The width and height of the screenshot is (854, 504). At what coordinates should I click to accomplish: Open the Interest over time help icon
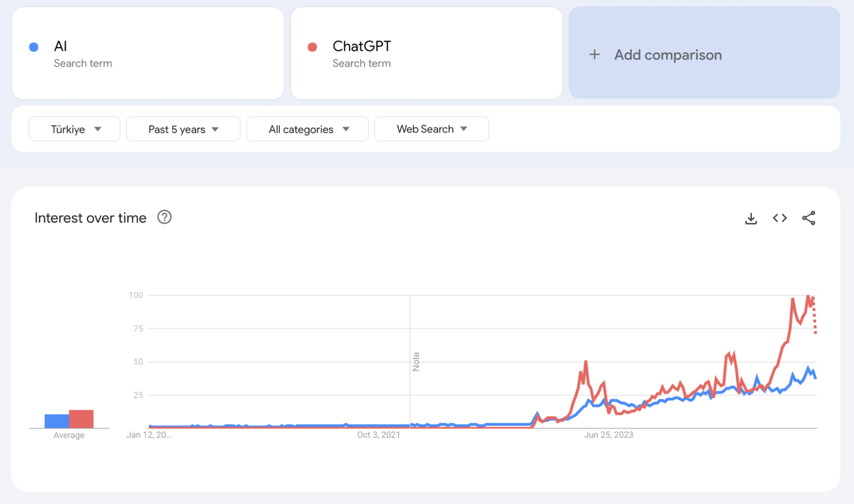(164, 217)
